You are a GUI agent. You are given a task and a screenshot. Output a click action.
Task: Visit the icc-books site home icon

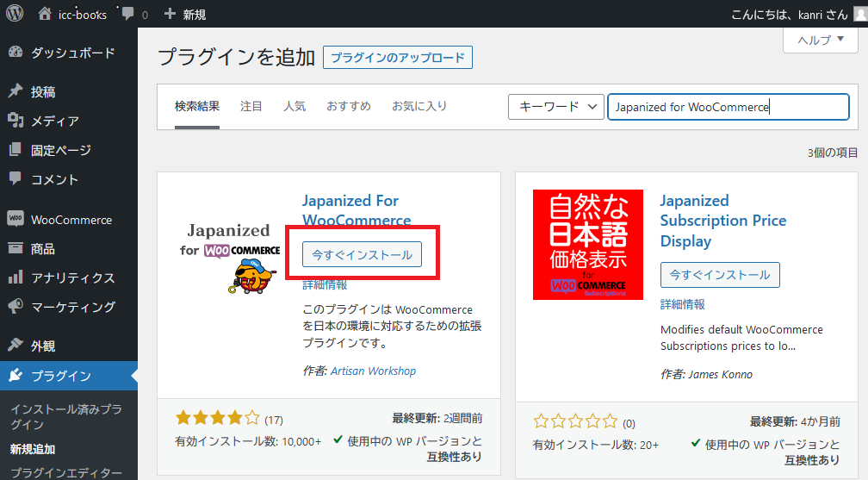coord(45,14)
